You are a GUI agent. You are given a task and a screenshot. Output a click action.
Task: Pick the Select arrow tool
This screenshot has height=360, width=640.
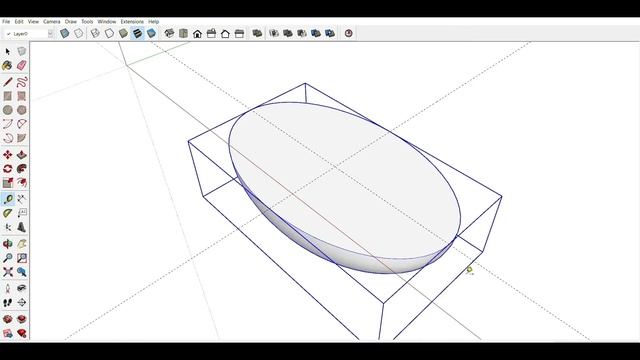pos(8,51)
